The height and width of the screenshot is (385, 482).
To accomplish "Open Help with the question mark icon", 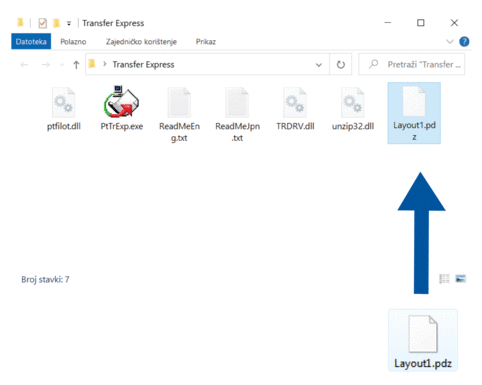I will coord(464,41).
